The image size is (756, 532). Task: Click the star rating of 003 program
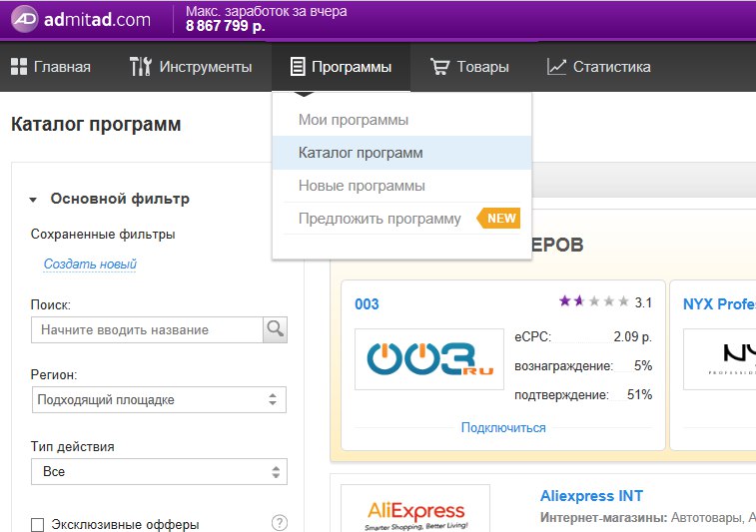594,301
